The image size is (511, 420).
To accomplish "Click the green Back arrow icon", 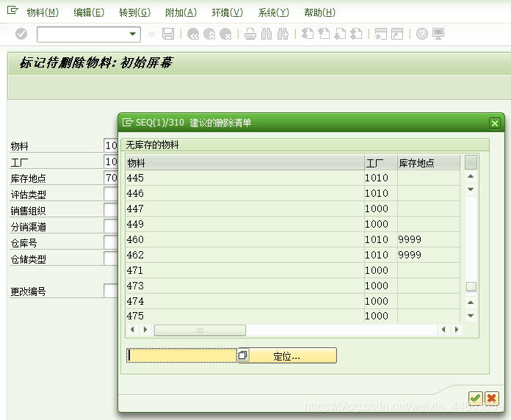I will click(193, 34).
